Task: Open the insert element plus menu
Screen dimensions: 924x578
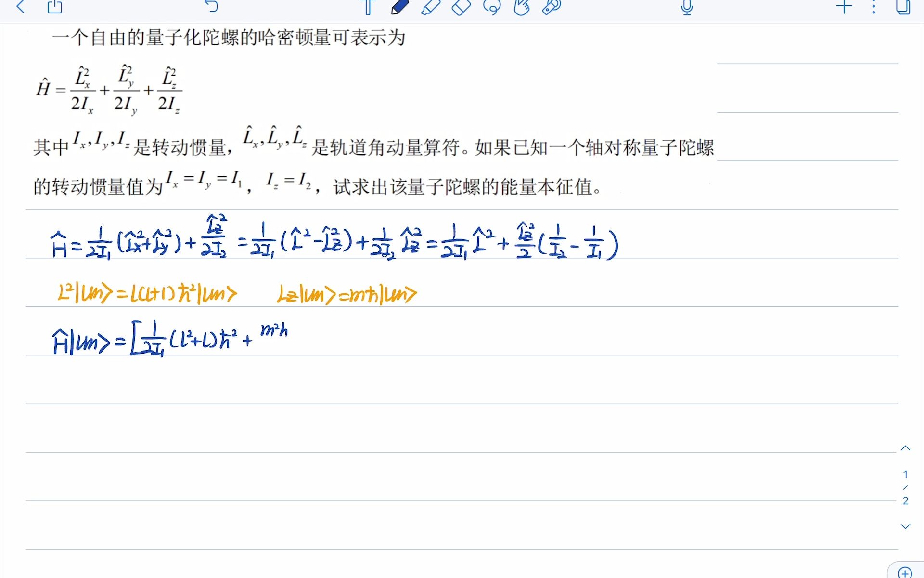Action: pyautogui.click(x=844, y=7)
